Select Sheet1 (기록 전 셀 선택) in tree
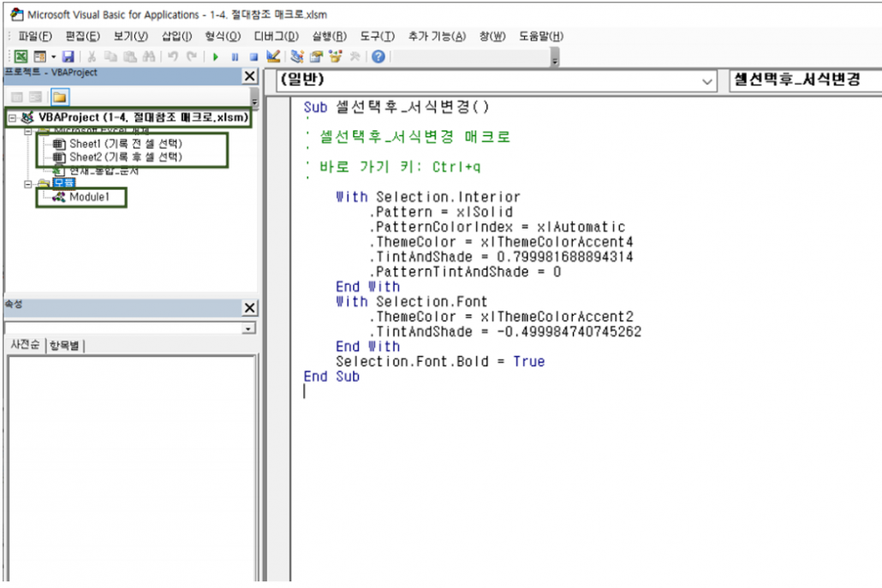882x588 pixels. tap(125, 143)
